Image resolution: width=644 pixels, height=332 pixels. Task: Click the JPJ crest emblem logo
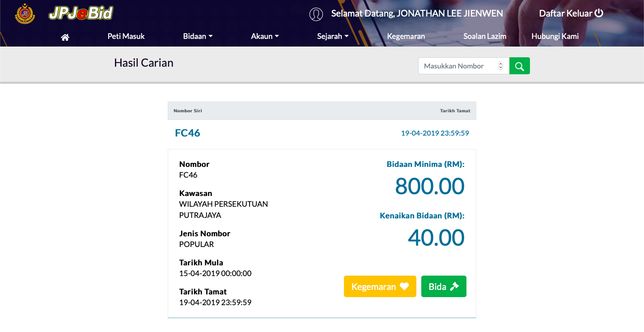pyautogui.click(x=25, y=13)
